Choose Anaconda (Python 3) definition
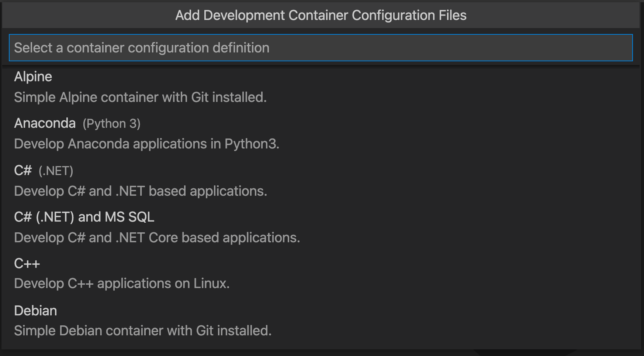644x356 pixels. 321,133
